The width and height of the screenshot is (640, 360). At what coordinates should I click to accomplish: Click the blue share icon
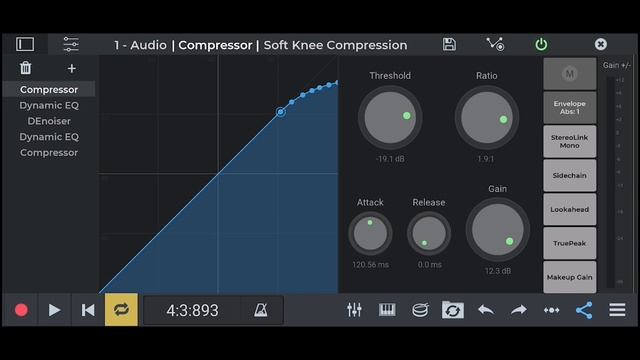[584, 310]
